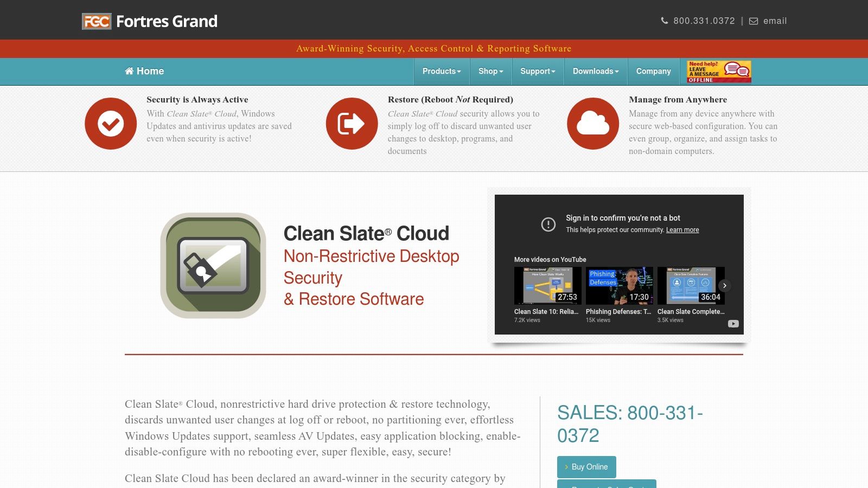Screen dimensions: 868x488
Task: Click the red cloud circle icon
Action: click(x=593, y=124)
